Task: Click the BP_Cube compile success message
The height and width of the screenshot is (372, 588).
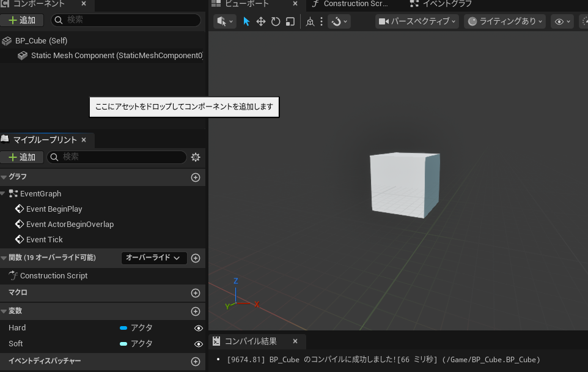Action: (x=383, y=360)
